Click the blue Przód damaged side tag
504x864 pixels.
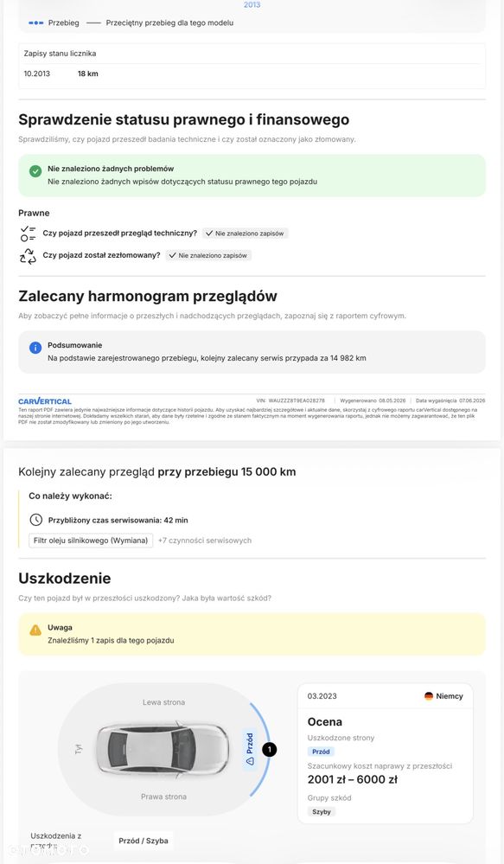tap(321, 752)
